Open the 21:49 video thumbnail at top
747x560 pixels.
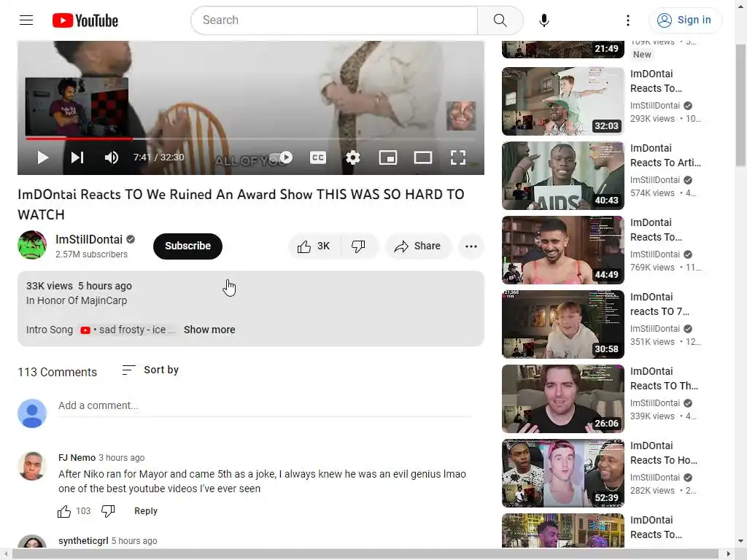(562, 50)
